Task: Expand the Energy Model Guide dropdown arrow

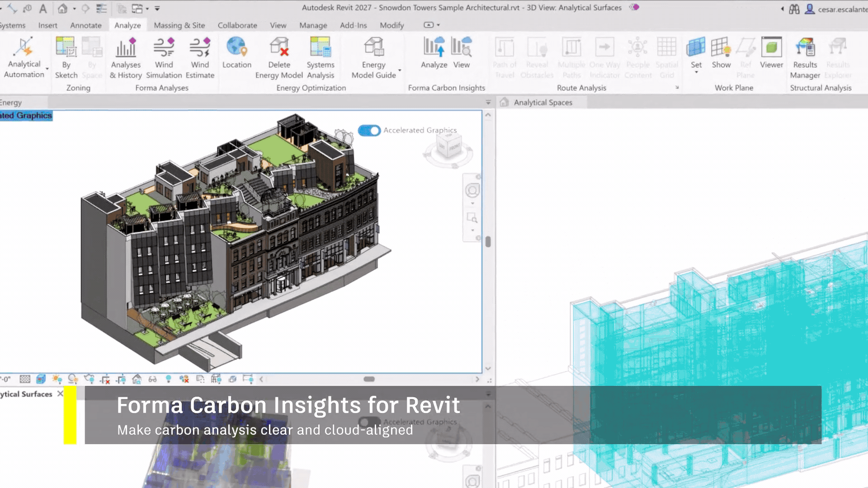Action: pyautogui.click(x=400, y=70)
